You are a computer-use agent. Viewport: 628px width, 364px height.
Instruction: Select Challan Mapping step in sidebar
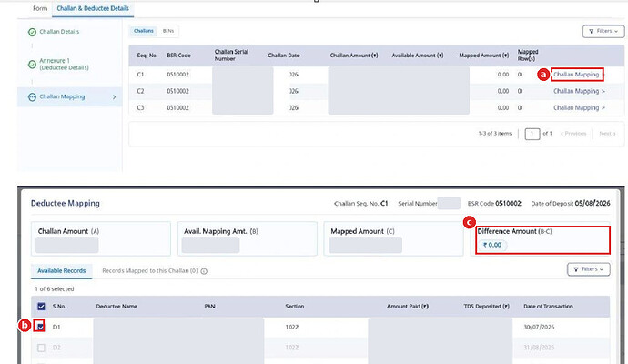point(62,96)
